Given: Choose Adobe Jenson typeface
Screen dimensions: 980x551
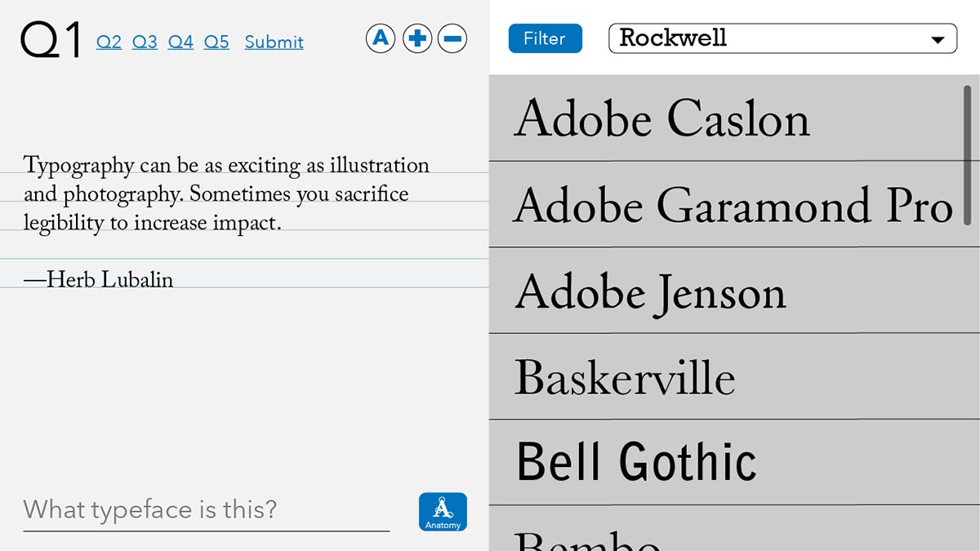Looking at the screenshot, I should [x=734, y=291].
